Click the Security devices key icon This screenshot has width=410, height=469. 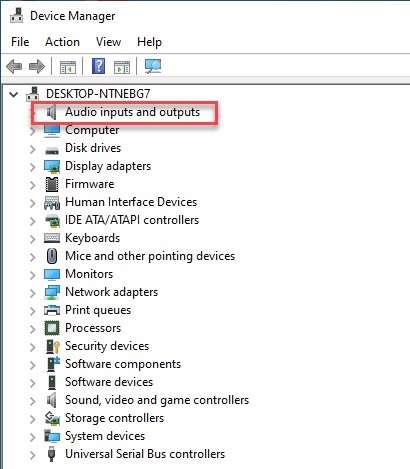[52, 346]
